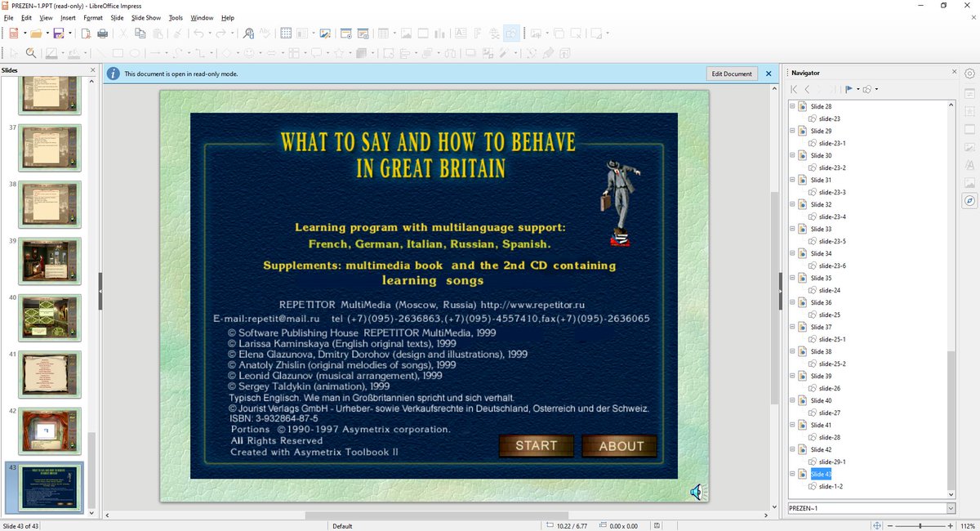Image resolution: width=980 pixels, height=531 pixels.
Task: Select Slide 36 in Navigator tree
Action: point(821,302)
